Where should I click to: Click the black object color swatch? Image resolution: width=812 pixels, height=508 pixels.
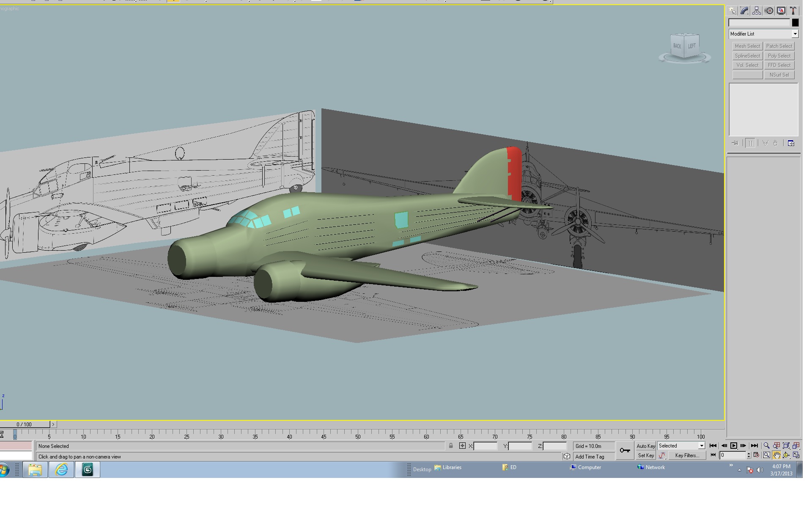tap(795, 23)
